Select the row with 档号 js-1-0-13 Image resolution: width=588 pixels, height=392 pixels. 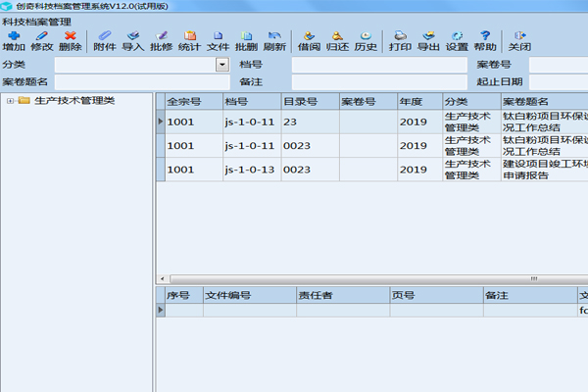tap(250, 170)
